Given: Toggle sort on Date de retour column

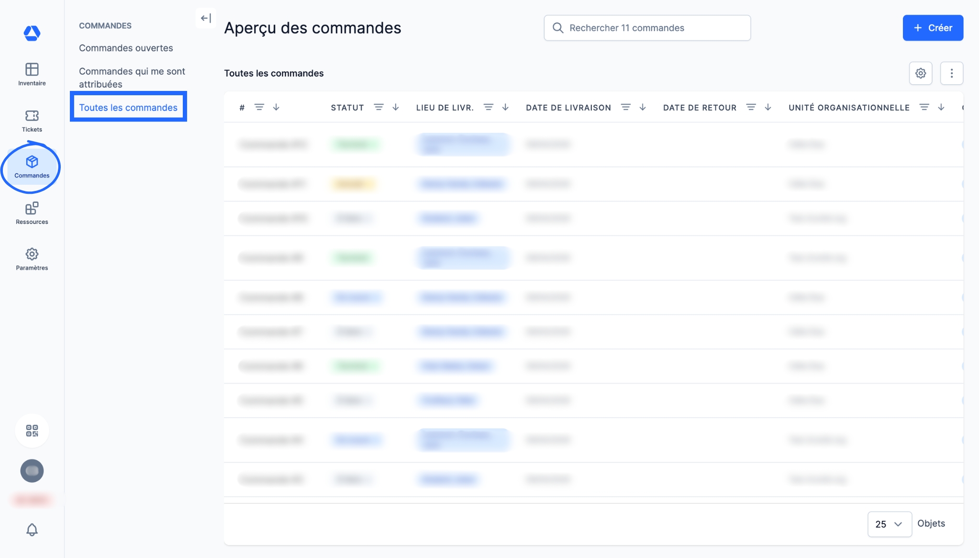Looking at the screenshot, I should coord(768,107).
